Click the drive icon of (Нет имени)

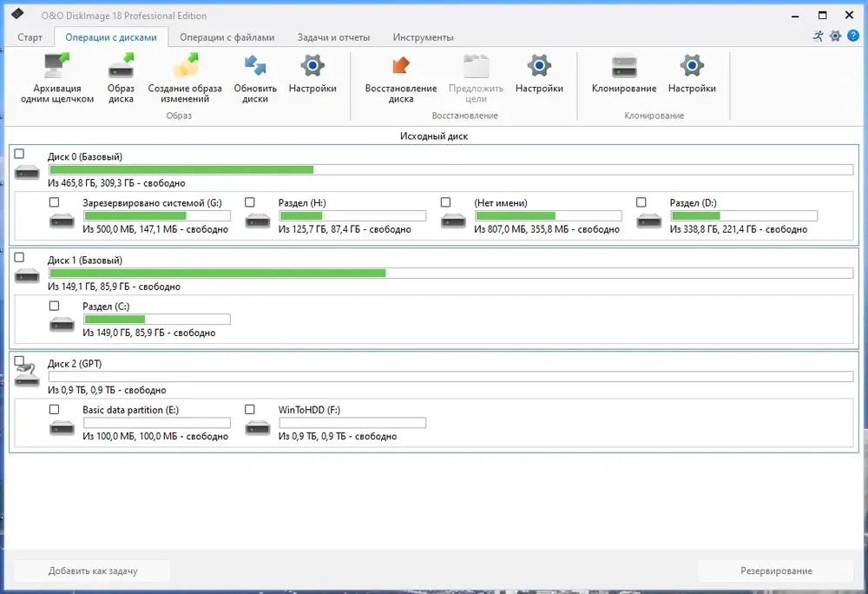point(453,221)
